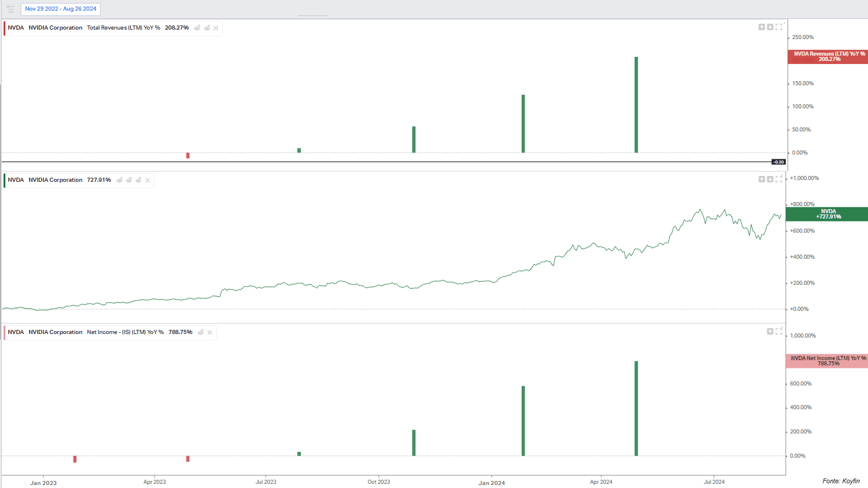Image resolution: width=868 pixels, height=488 pixels.
Task: Maximize the Net Income pane to fullscreen
Action: click(x=779, y=331)
